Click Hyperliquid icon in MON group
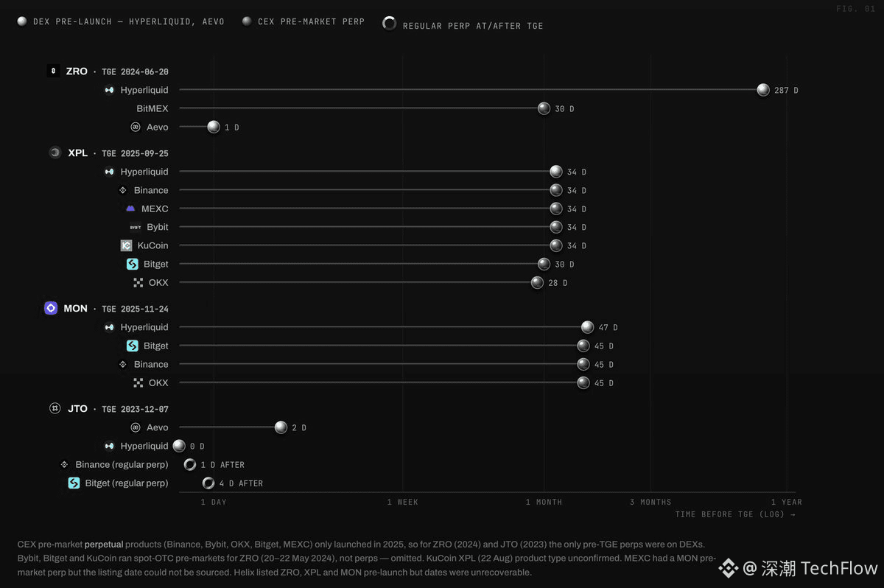 [109, 327]
